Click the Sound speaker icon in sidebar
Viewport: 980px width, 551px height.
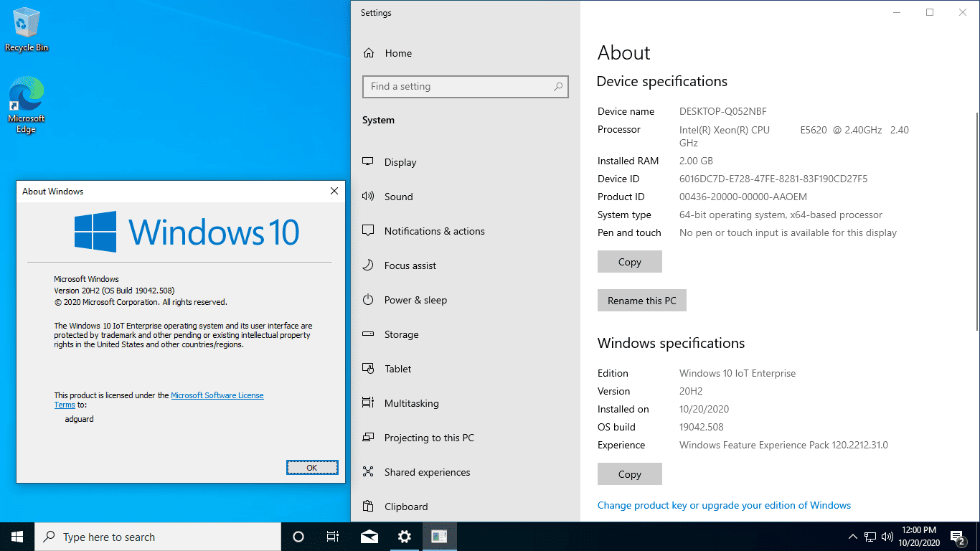pyautogui.click(x=368, y=197)
